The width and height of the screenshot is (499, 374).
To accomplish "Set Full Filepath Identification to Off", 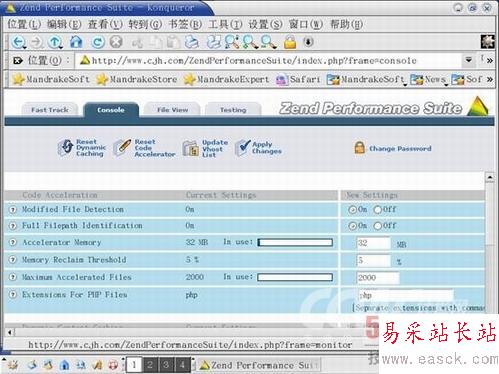I will [x=378, y=226].
